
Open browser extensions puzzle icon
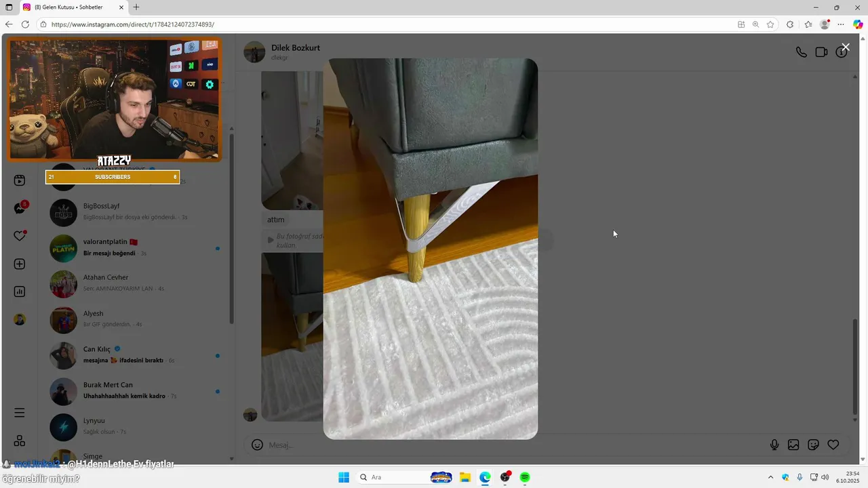(790, 24)
